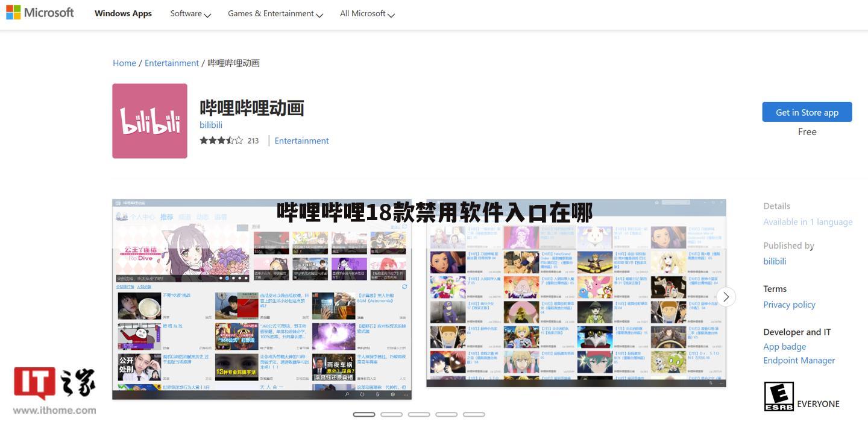Open Available in 1 language link
The height and width of the screenshot is (427, 868).
[808, 222]
